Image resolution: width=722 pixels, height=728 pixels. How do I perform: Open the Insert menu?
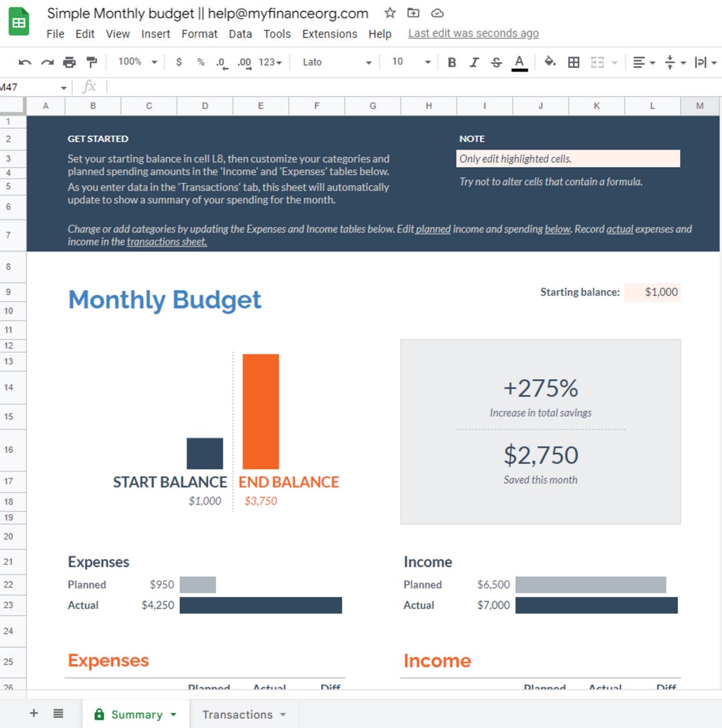click(x=156, y=34)
